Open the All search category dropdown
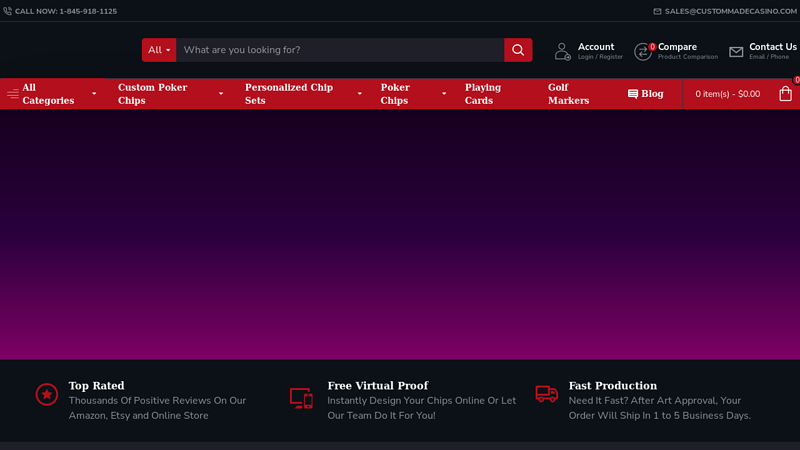Image resolution: width=800 pixels, height=450 pixels. click(x=159, y=50)
